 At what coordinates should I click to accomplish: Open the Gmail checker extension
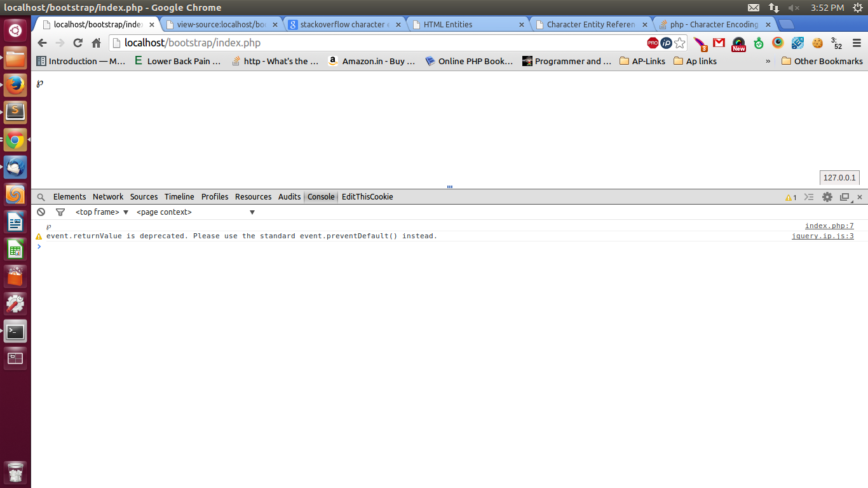point(719,43)
